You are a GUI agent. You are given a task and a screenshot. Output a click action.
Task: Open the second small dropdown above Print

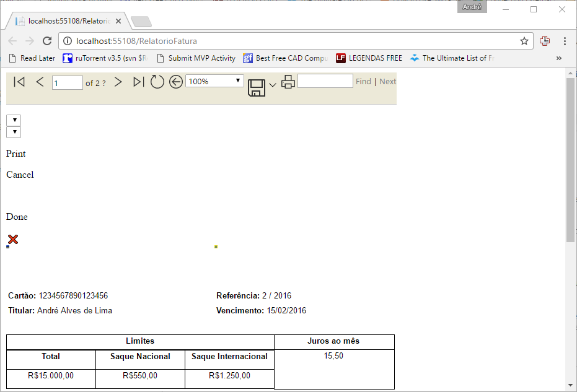(x=14, y=132)
